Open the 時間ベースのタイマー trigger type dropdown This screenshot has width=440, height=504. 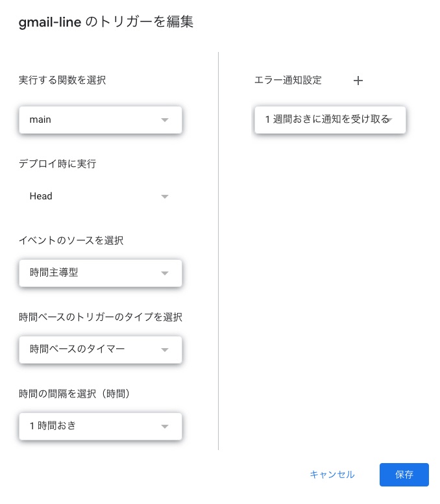pos(91,349)
